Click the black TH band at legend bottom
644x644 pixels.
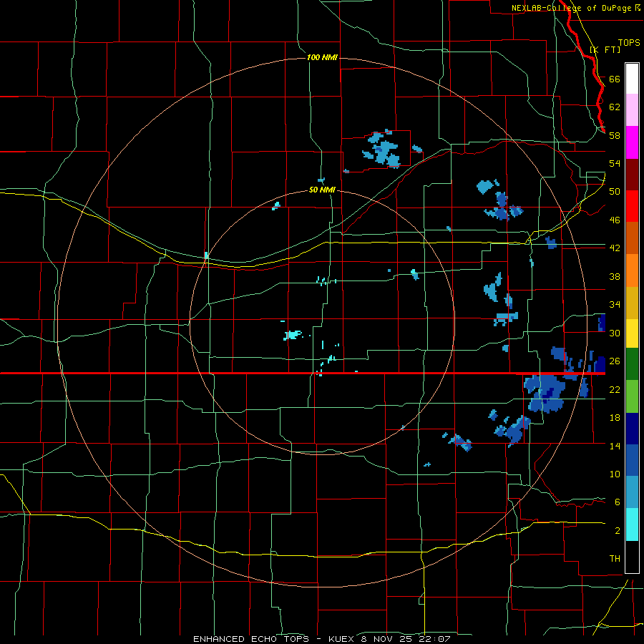pos(632,557)
